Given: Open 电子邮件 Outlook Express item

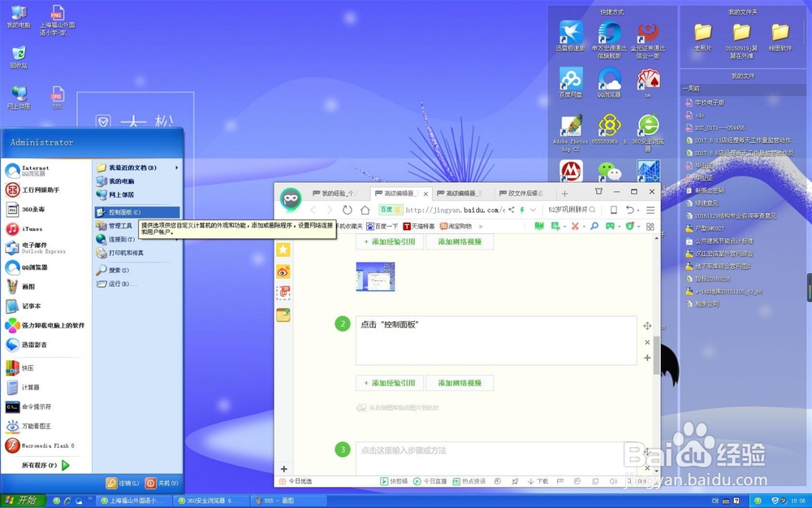Looking at the screenshot, I should (x=45, y=248).
